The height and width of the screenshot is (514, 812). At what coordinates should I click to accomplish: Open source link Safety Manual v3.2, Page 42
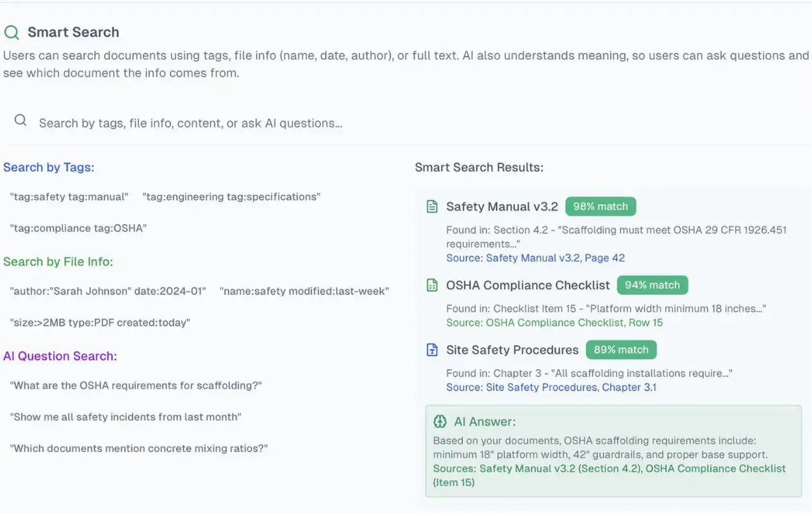(x=535, y=258)
